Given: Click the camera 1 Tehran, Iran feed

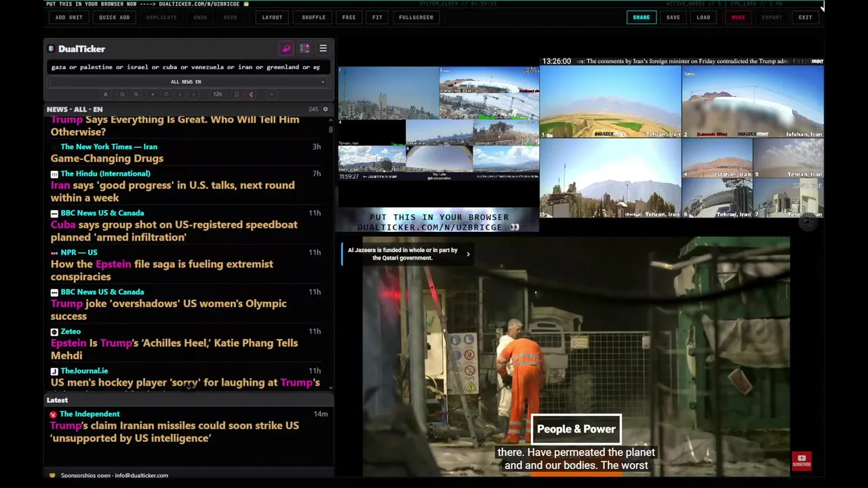Looking at the screenshot, I should click(610, 102).
